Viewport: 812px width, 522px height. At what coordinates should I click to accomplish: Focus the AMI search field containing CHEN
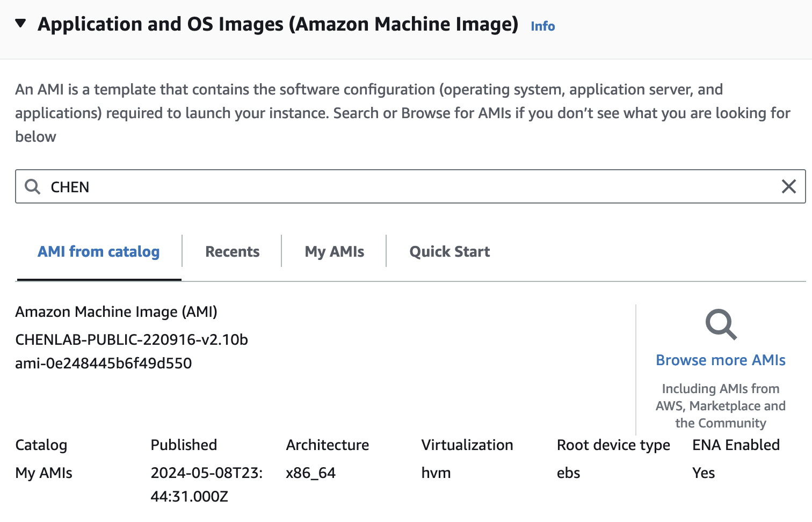[410, 186]
